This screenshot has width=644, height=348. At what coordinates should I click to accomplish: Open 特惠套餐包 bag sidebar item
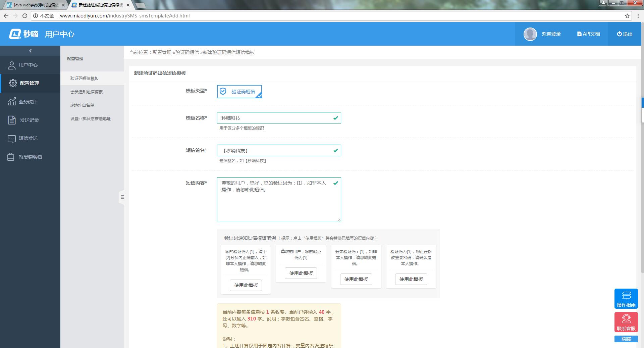coord(30,157)
